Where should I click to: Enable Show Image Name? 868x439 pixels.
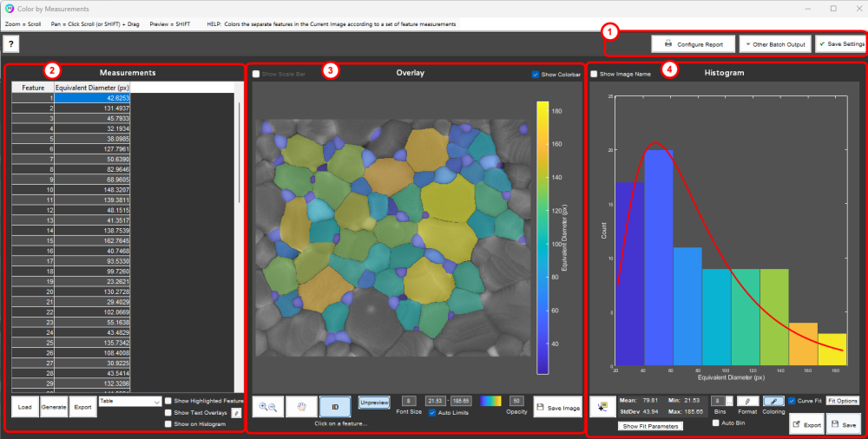[594, 75]
